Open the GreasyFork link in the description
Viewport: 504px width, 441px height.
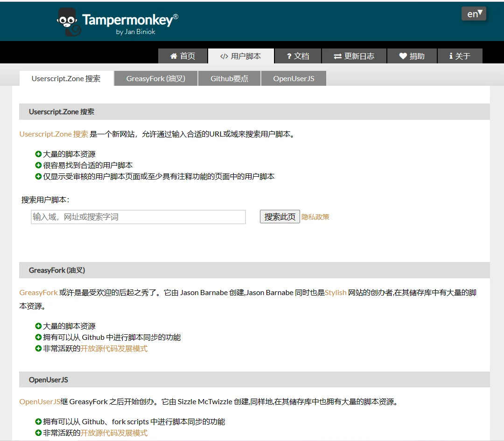click(38, 293)
